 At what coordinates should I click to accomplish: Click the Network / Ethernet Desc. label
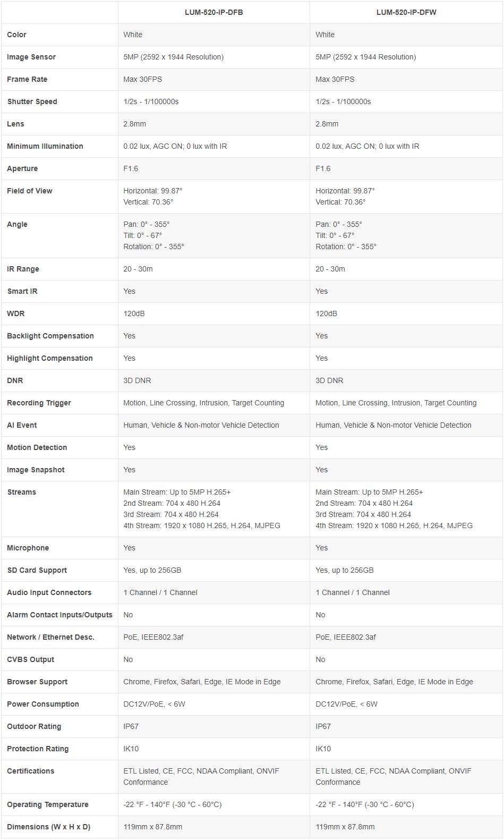pos(50,637)
